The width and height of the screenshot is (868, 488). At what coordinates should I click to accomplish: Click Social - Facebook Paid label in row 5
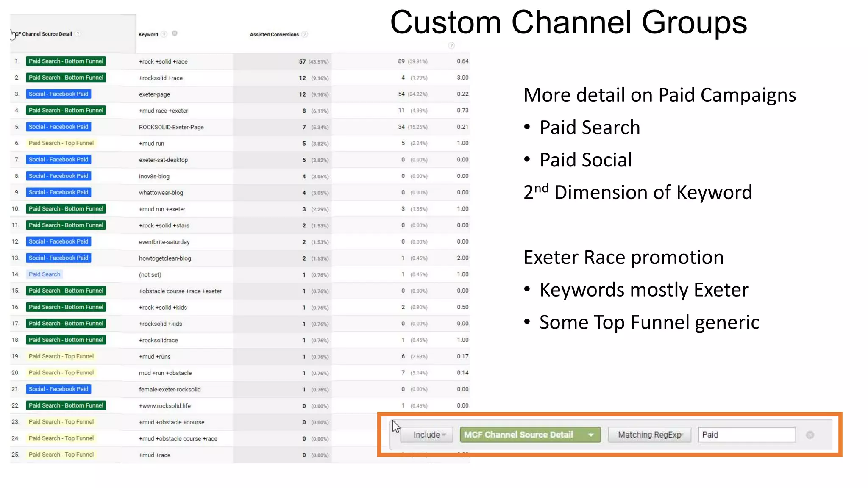click(58, 127)
